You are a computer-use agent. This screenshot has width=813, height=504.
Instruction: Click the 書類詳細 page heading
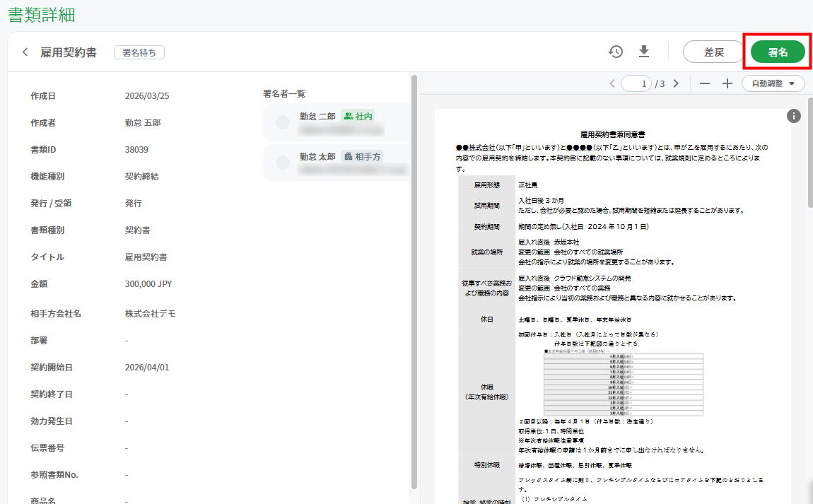[x=42, y=15]
